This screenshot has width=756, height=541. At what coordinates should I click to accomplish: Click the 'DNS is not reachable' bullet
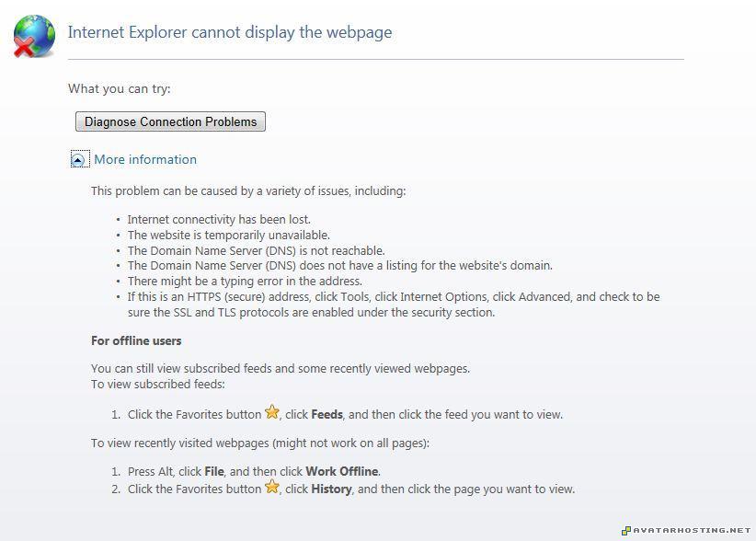256,250
